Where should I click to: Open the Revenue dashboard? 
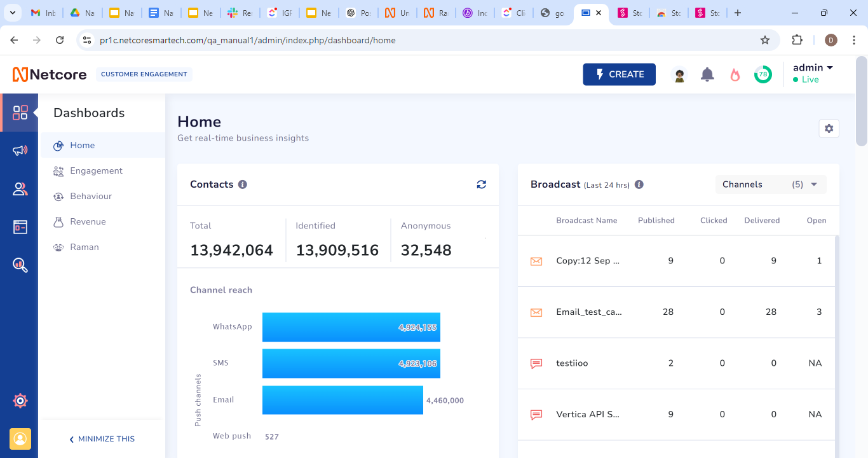(x=88, y=221)
